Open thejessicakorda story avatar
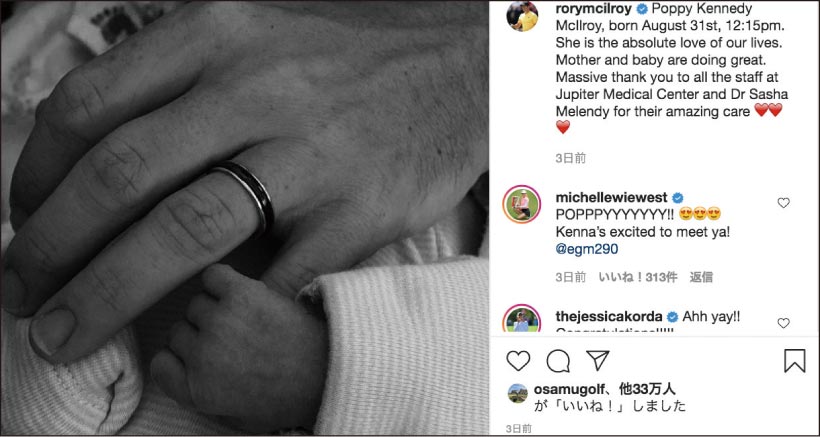This screenshot has width=820, height=437. [522, 319]
